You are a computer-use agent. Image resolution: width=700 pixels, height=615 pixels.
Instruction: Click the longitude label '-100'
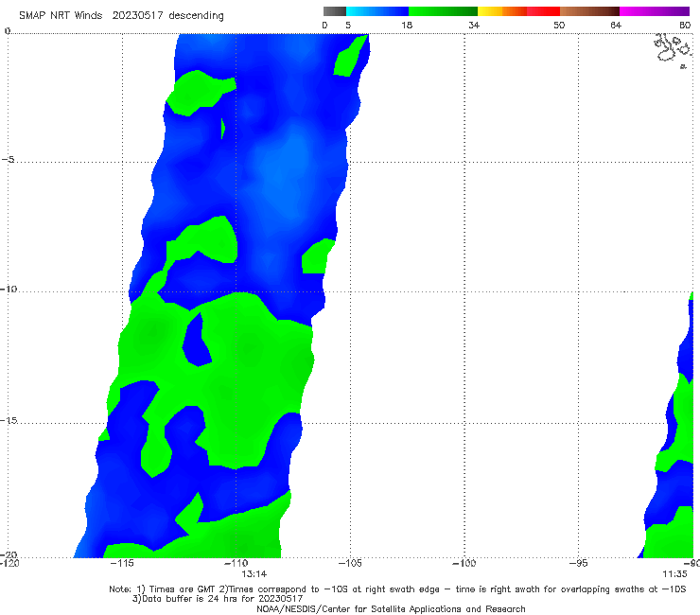coord(464,563)
